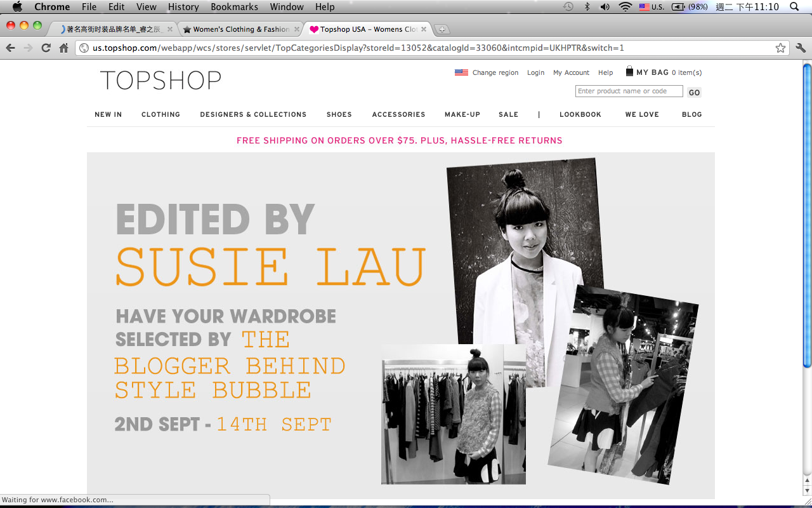Open the Chrome application menu
The height and width of the screenshot is (508, 812).
pos(52,7)
